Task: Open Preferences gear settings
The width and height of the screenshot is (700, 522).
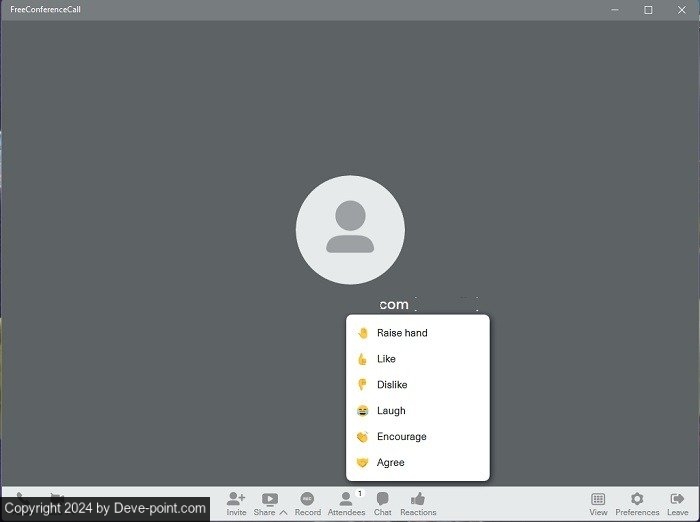Action: point(637,502)
